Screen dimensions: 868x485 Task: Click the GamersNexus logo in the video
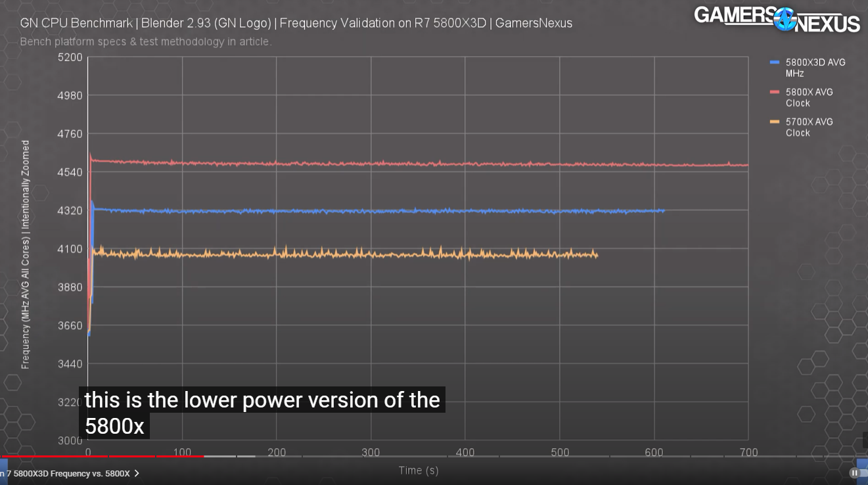pyautogui.click(x=777, y=19)
